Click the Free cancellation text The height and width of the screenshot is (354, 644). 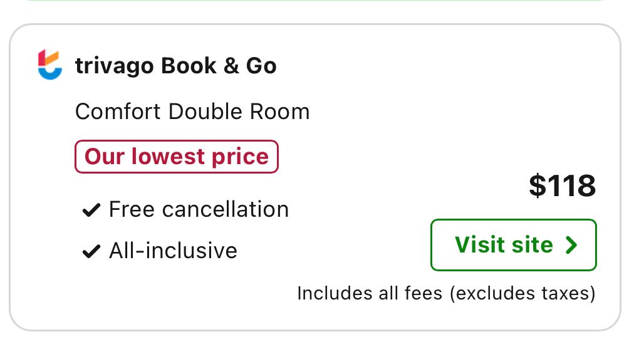click(x=199, y=209)
